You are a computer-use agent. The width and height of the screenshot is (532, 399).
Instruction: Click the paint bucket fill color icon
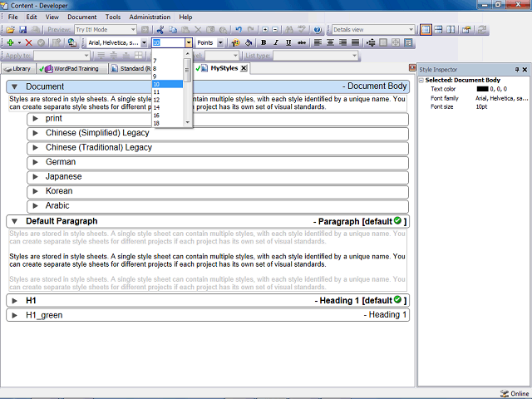point(249,42)
